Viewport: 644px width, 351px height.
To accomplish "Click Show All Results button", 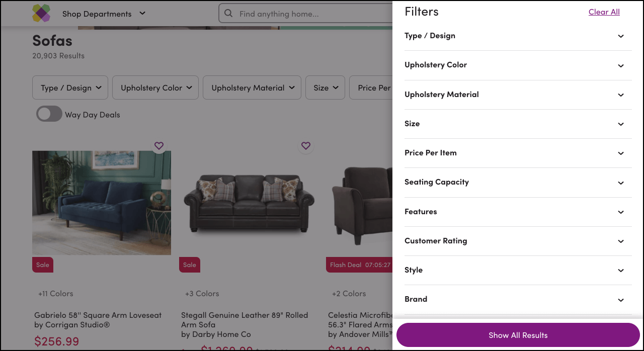I will (x=518, y=335).
